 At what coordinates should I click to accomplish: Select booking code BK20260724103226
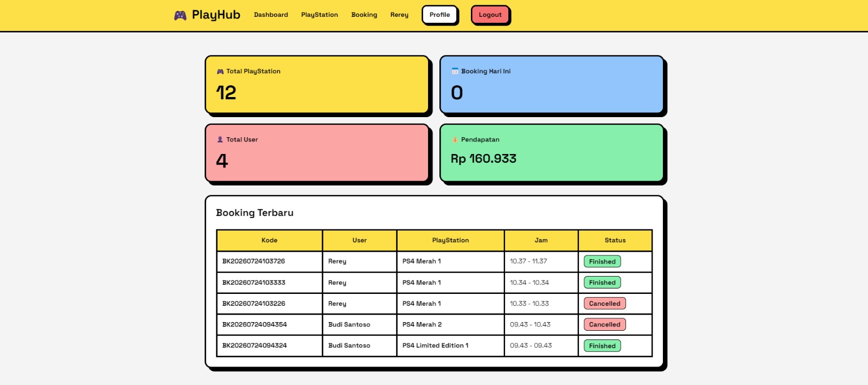(x=253, y=304)
